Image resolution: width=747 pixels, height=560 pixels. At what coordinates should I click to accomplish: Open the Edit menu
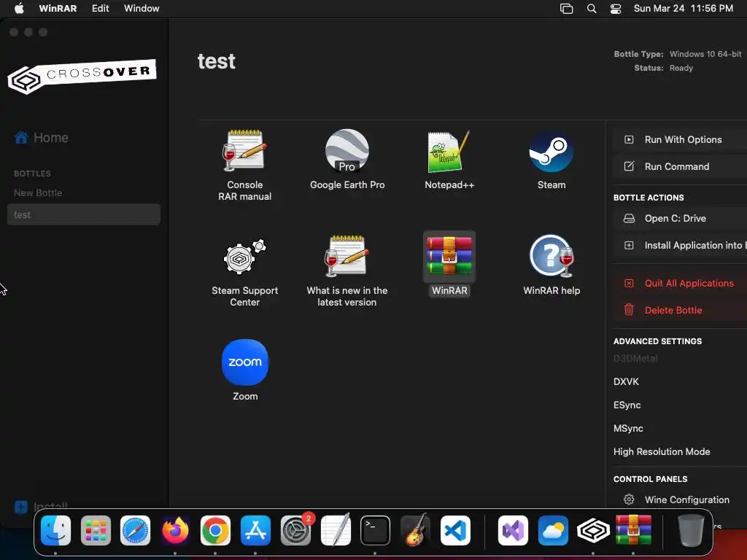pyautogui.click(x=100, y=9)
